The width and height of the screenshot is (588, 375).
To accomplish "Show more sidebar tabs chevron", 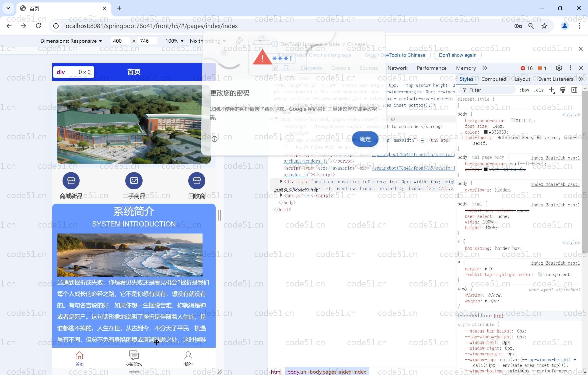I will click(581, 79).
